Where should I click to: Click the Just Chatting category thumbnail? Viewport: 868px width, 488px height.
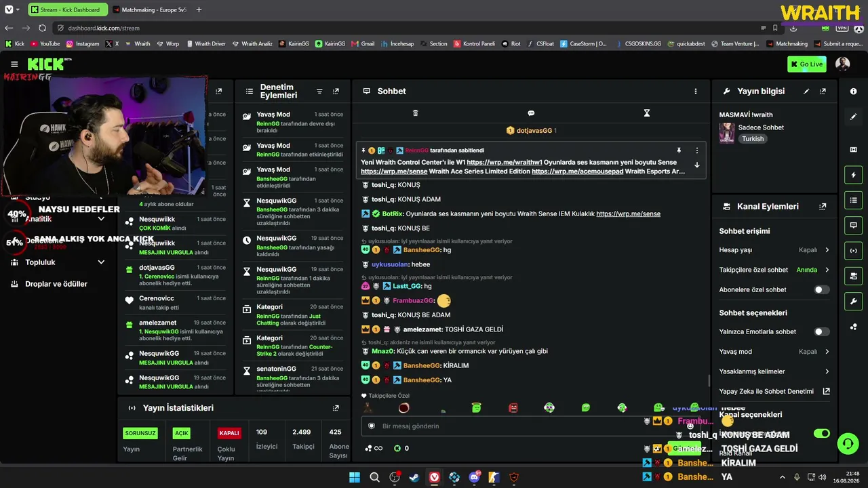tap(727, 133)
